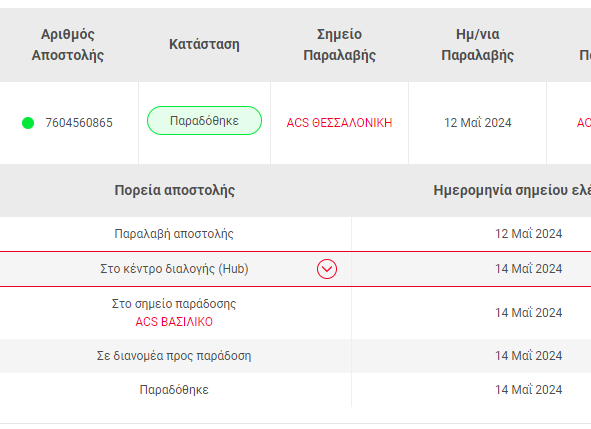This screenshot has width=591, height=429.
Task: Expand the Hub row with red chevron
Action: [327, 269]
